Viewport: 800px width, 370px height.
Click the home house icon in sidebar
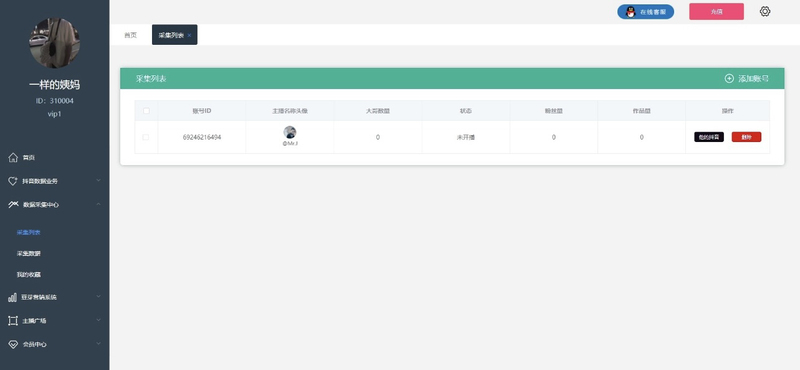click(x=13, y=157)
